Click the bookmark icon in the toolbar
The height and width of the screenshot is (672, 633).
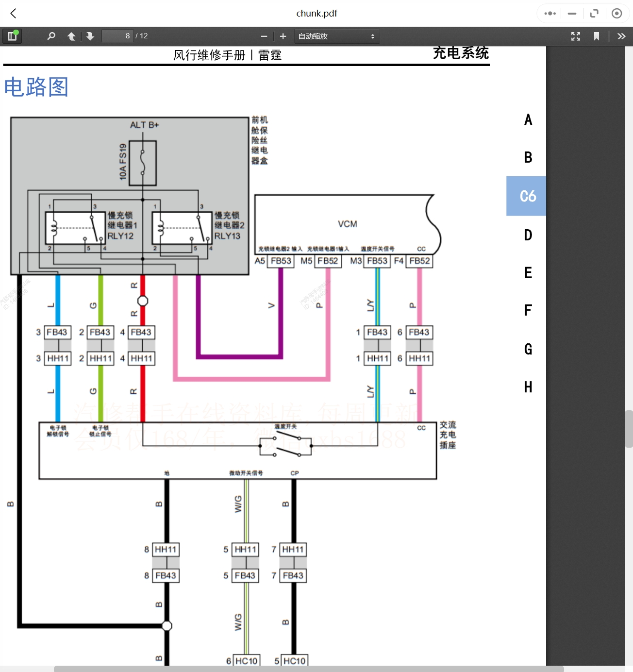pyautogui.click(x=597, y=36)
